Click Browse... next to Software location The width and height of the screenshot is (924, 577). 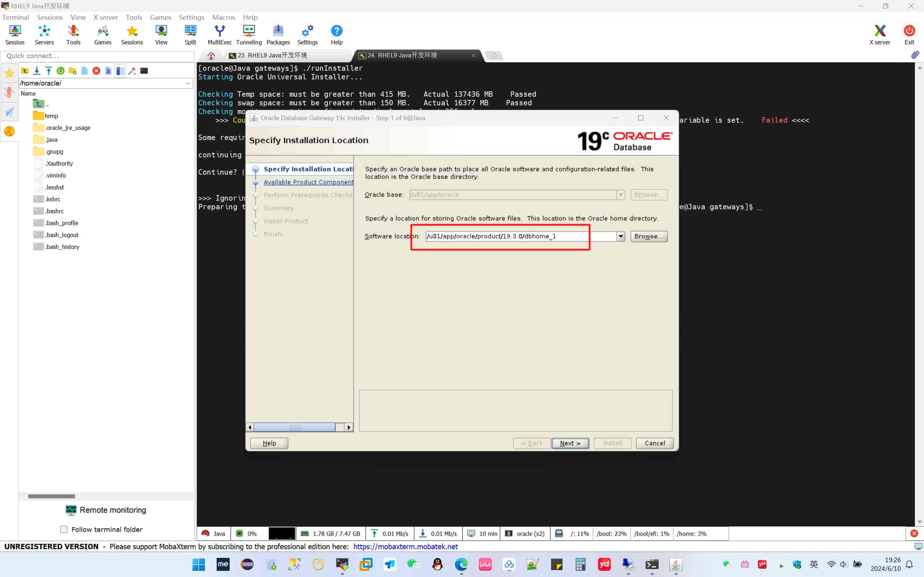(649, 236)
